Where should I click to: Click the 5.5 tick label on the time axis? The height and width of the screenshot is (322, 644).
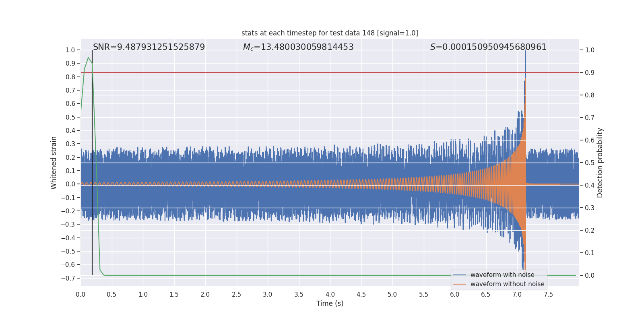[423, 295]
